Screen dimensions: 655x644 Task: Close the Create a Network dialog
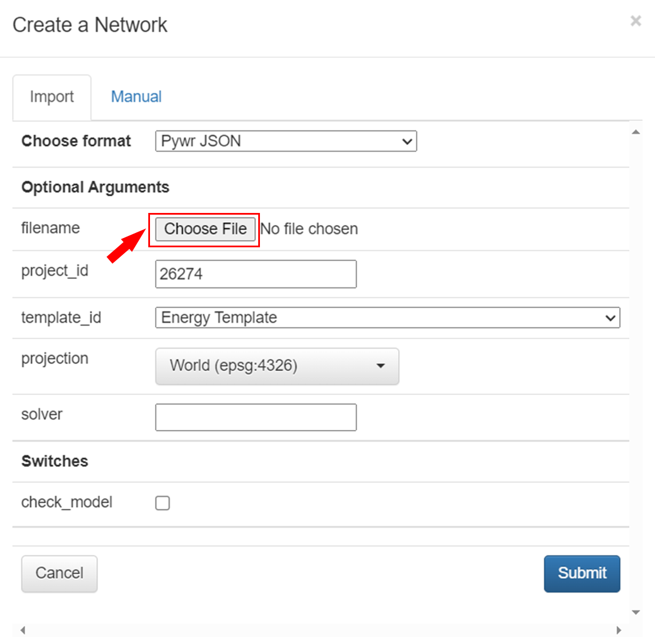coord(636,21)
